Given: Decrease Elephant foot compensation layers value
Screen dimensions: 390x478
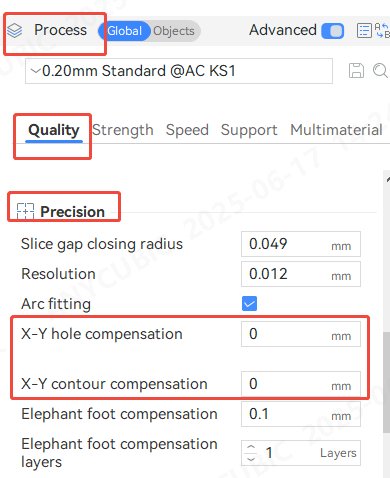Looking at the screenshot, I should (x=251, y=459).
